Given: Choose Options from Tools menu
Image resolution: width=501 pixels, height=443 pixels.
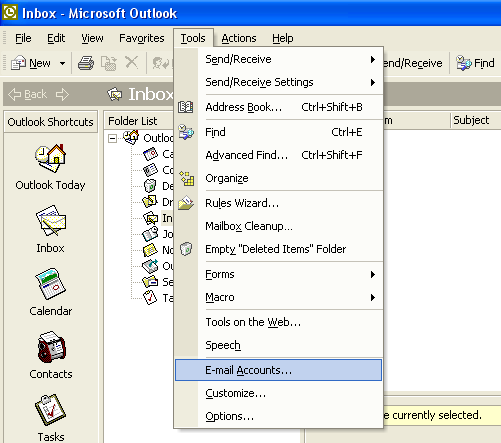Looking at the screenshot, I should point(278,416).
